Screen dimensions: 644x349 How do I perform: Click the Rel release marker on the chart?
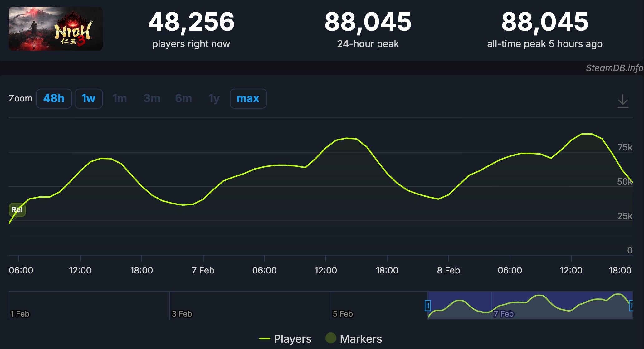(x=17, y=209)
